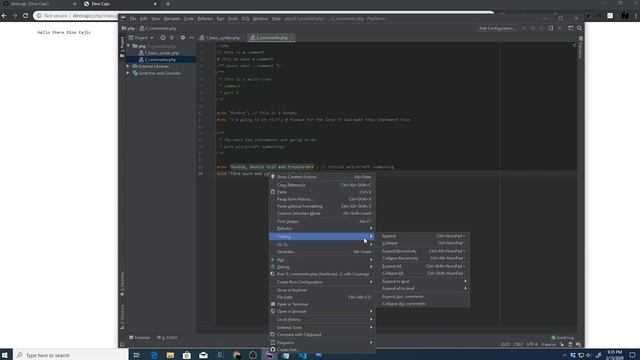This screenshot has height=360, width=640.
Task: Open Expand all to level submenu
Action: point(423,289)
